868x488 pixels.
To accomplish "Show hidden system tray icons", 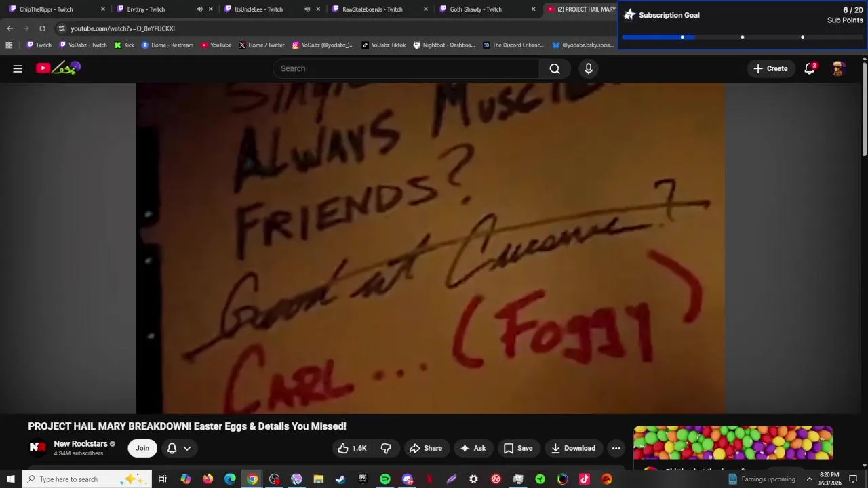I will 809,479.
